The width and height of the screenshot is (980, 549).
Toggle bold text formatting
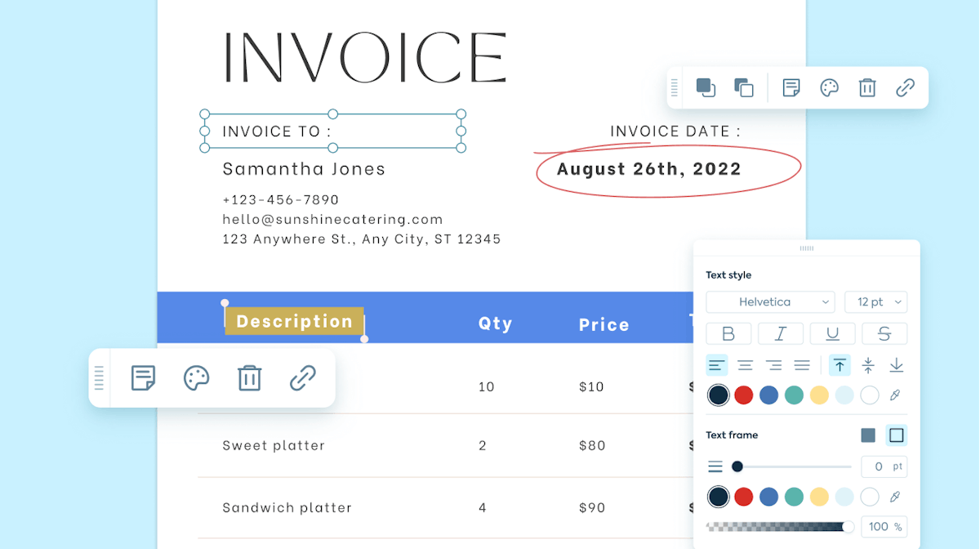[x=729, y=333]
